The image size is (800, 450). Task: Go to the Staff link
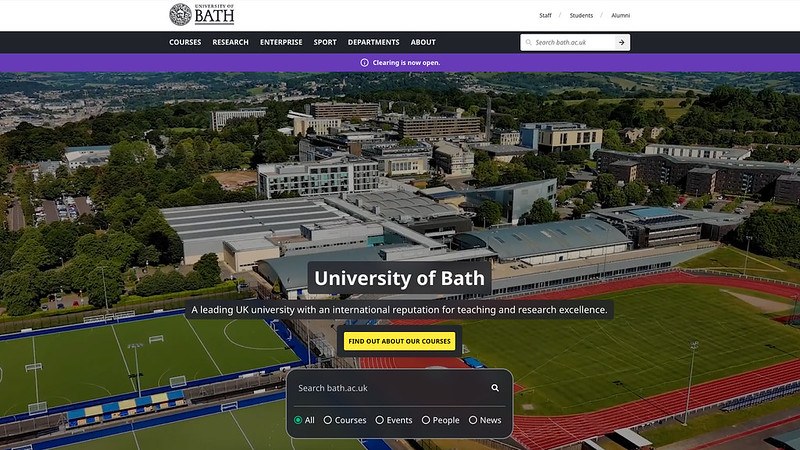coord(545,15)
